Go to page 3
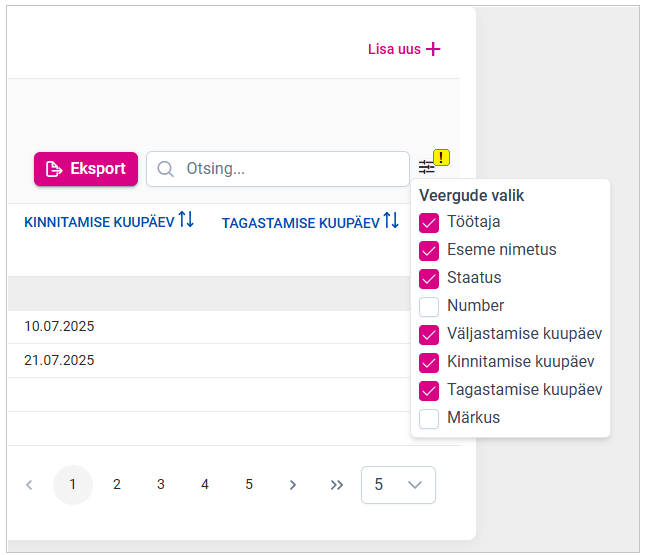 pos(161,485)
